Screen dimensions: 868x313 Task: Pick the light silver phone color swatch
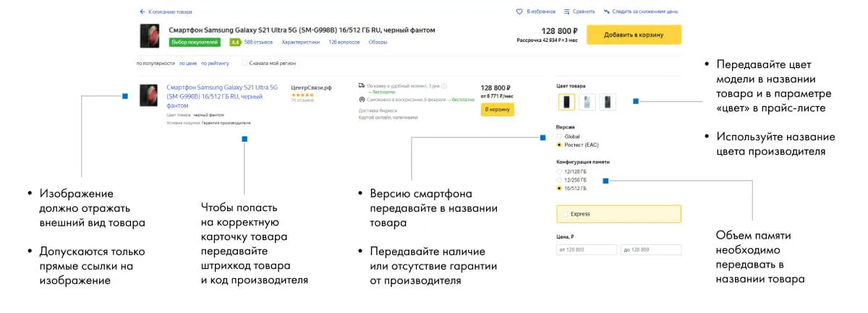(x=587, y=102)
